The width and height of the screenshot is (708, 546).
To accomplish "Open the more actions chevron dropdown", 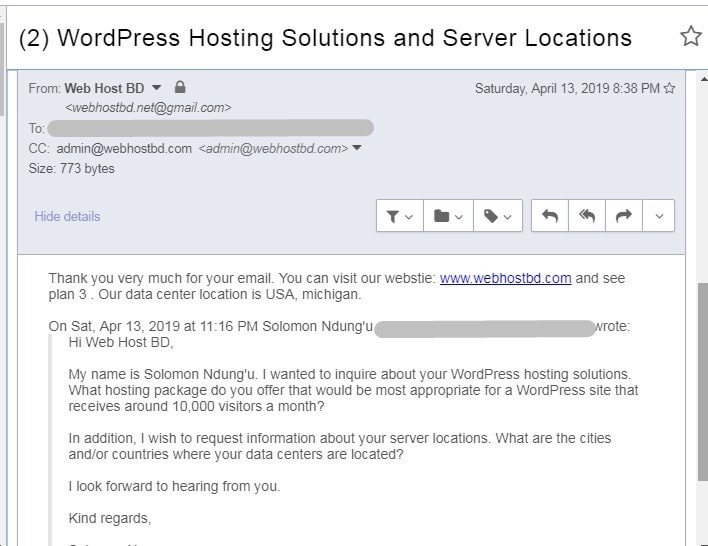I will (659, 216).
